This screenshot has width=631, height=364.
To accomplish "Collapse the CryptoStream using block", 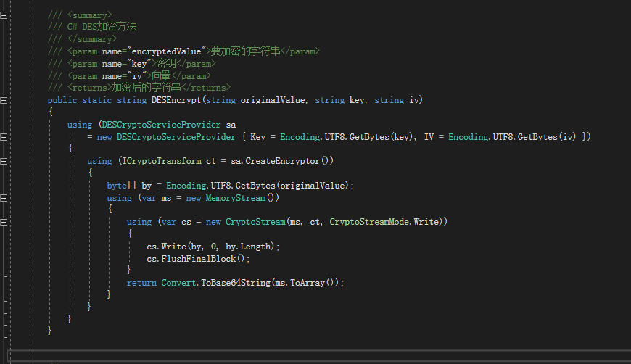I will coord(4,222).
